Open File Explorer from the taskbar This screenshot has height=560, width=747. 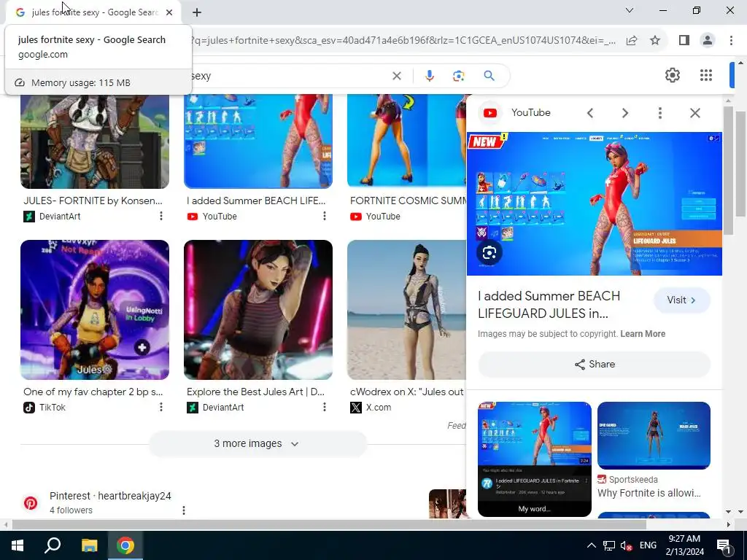[89, 545]
